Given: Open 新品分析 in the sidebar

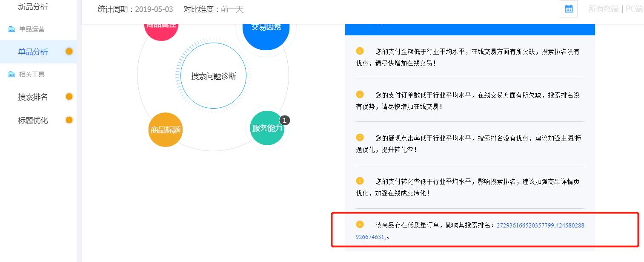Looking at the screenshot, I should click(33, 7).
